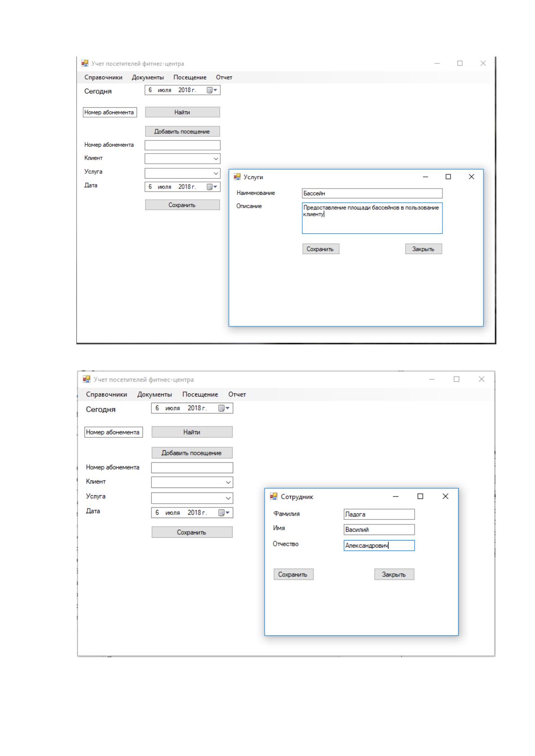The image size is (535, 756).
Task: Click Добавить посещение button in top window
Action: (x=182, y=132)
